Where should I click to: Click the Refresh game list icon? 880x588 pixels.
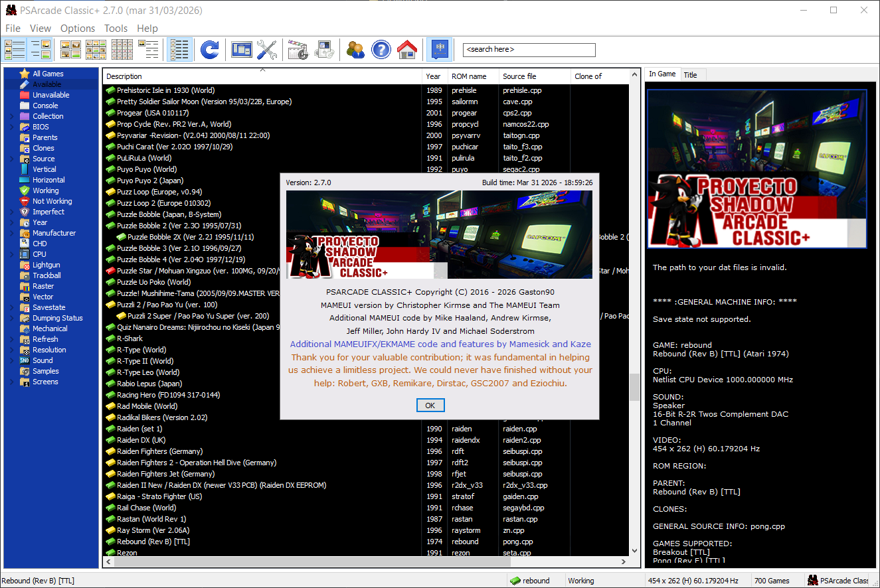point(209,50)
